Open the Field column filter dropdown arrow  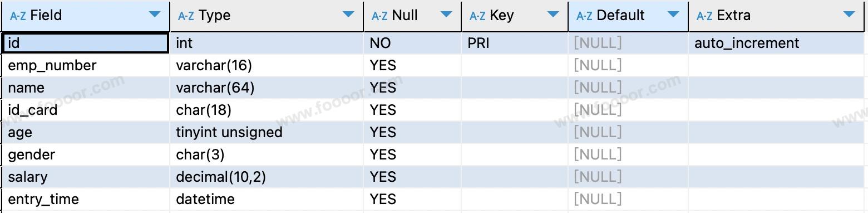[155, 15]
